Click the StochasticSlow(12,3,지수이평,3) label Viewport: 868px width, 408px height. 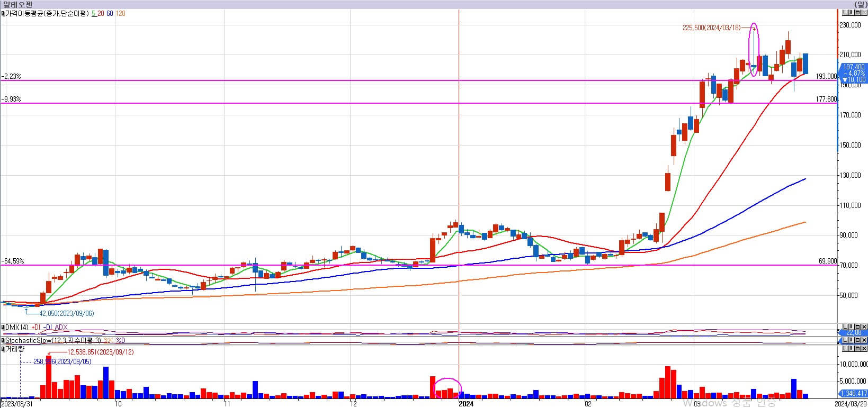53,341
